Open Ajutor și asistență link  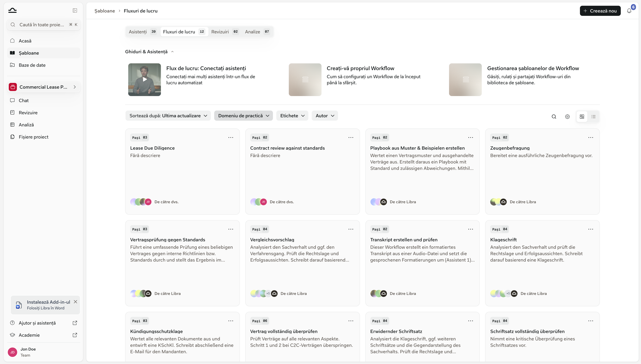click(44, 323)
